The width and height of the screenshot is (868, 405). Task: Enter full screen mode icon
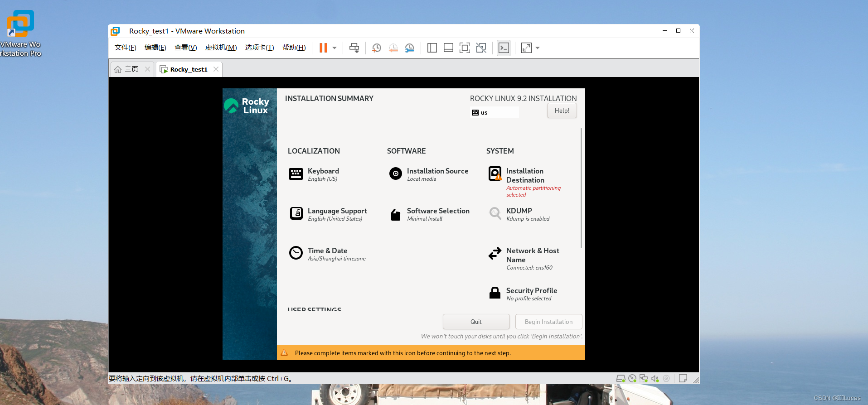click(x=465, y=48)
